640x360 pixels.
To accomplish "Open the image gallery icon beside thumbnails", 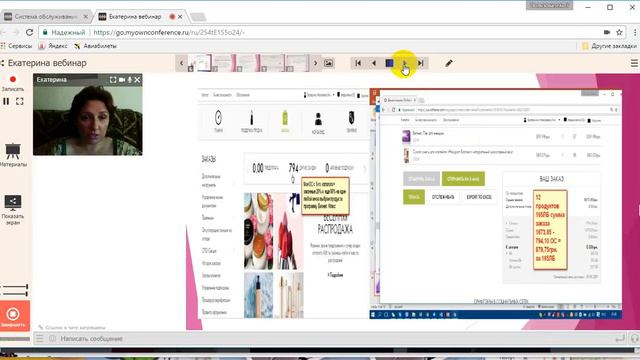I will (x=328, y=63).
